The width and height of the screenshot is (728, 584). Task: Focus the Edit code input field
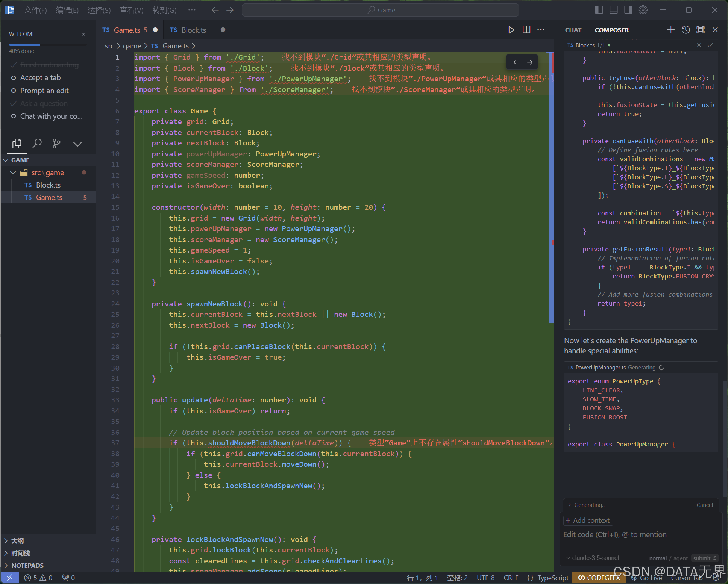click(x=641, y=535)
